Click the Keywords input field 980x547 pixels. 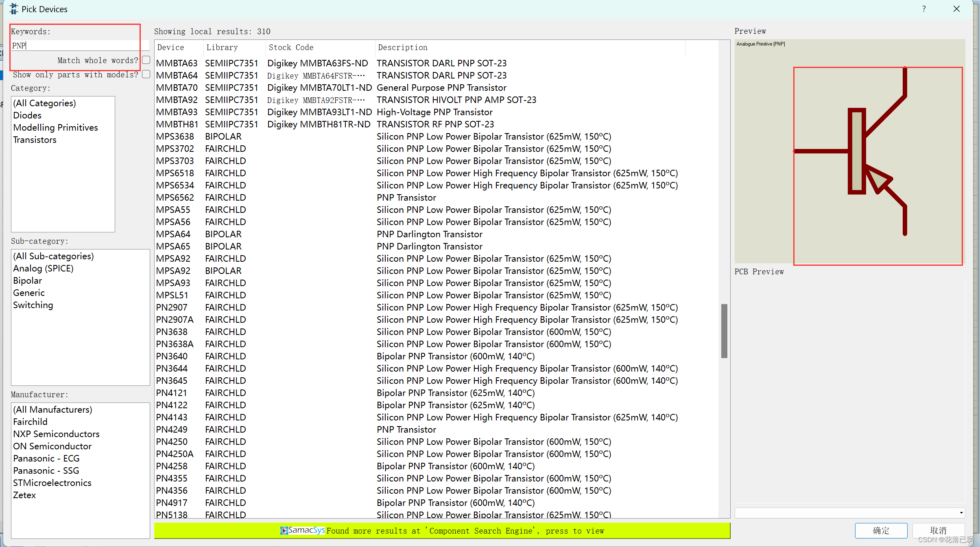(x=74, y=45)
